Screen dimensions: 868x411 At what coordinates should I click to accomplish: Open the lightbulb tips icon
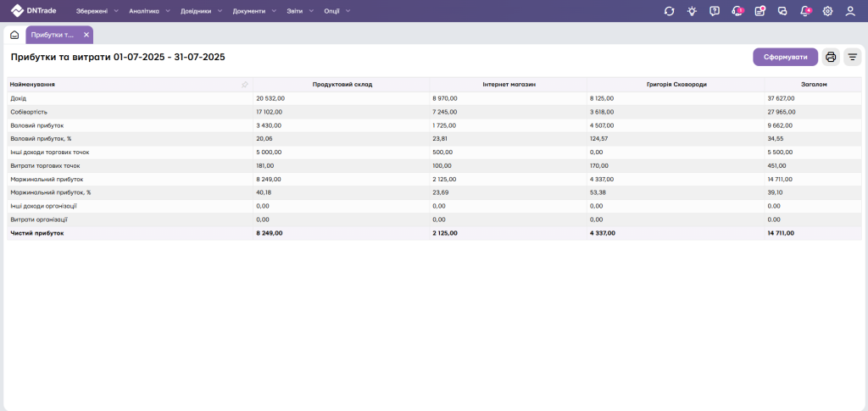[x=692, y=11]
